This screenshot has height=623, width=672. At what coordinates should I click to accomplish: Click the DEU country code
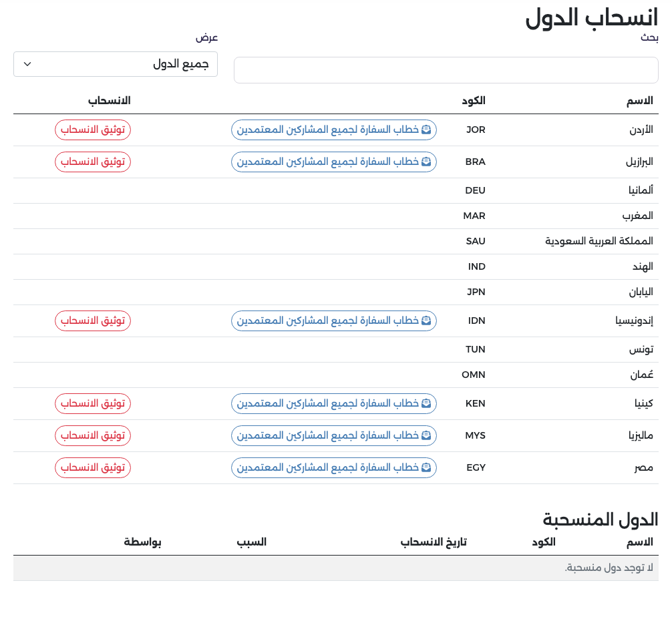pos(476,190)
